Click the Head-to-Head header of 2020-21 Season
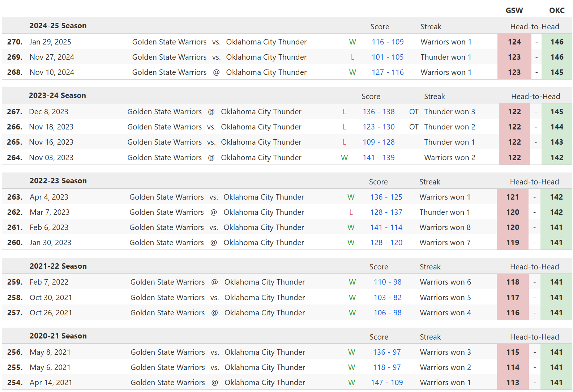Viewport: 573px width, 392px height. click(x=534, y=337)
